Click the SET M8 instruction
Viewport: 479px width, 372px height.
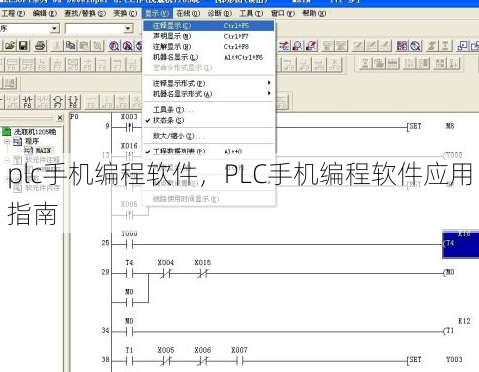pos(432,126)
